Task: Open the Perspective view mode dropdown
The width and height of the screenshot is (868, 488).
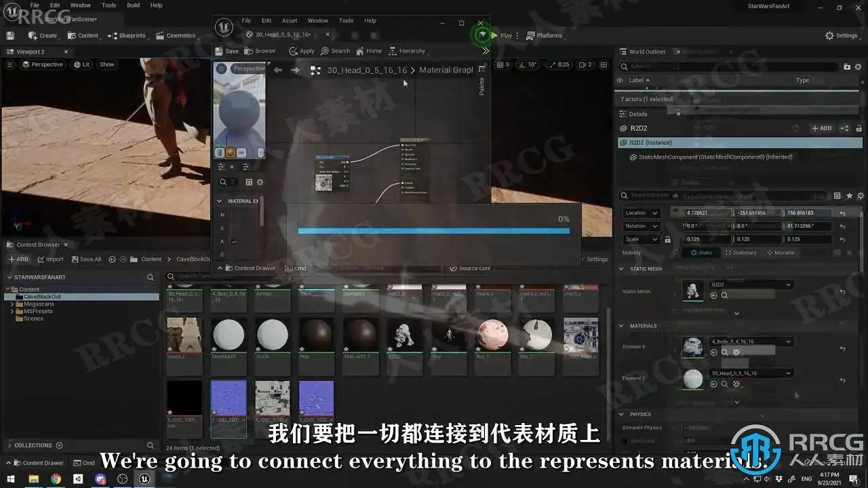Action: tap(43, 64)
